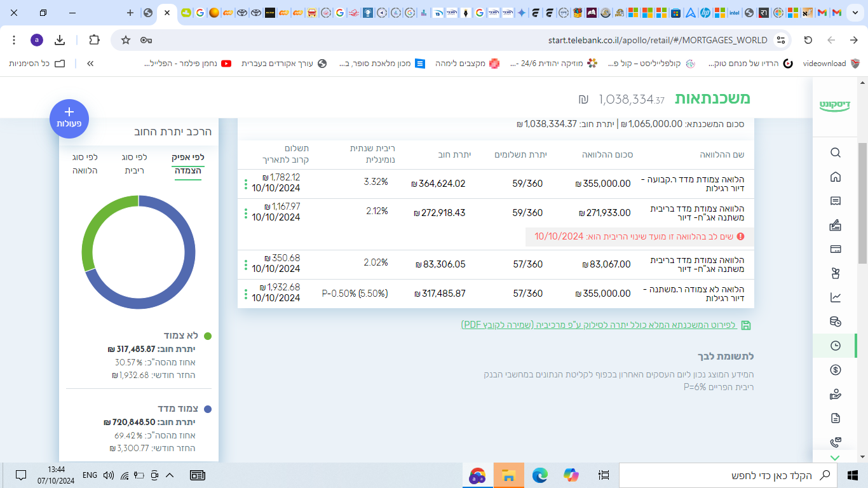The image size is (868, 488).
Task: Go to the home icon in sidebar
Action: click(836, 177)
